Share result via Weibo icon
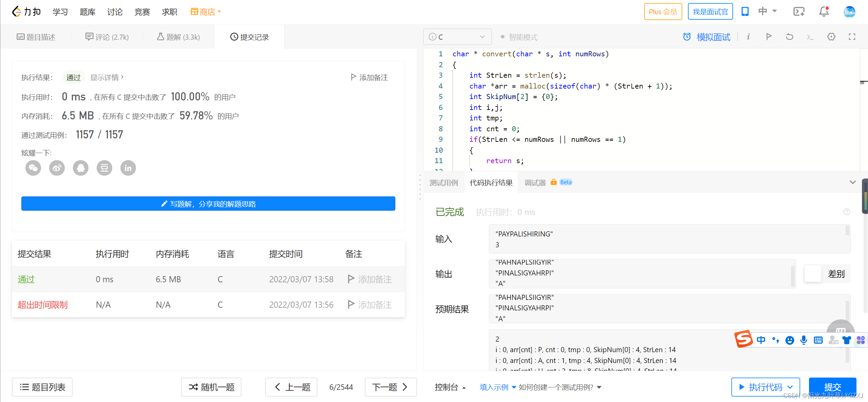 tap(57, 168)
